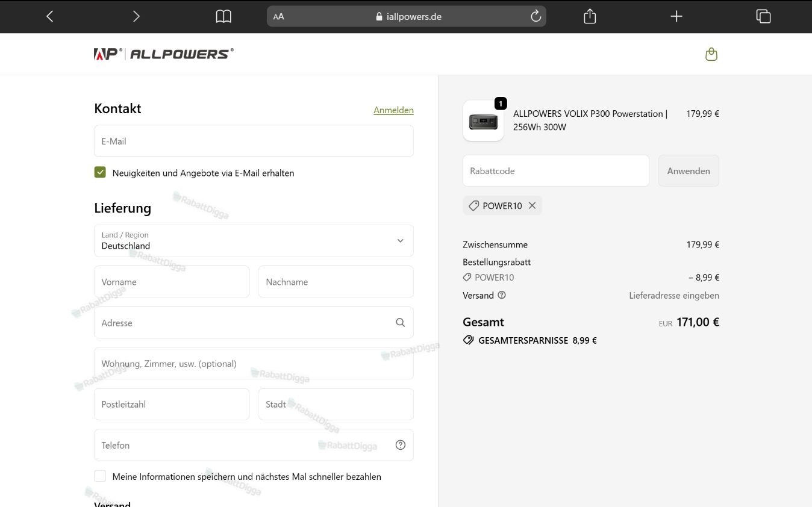Go back with Safari back arrow

point(50,16)
